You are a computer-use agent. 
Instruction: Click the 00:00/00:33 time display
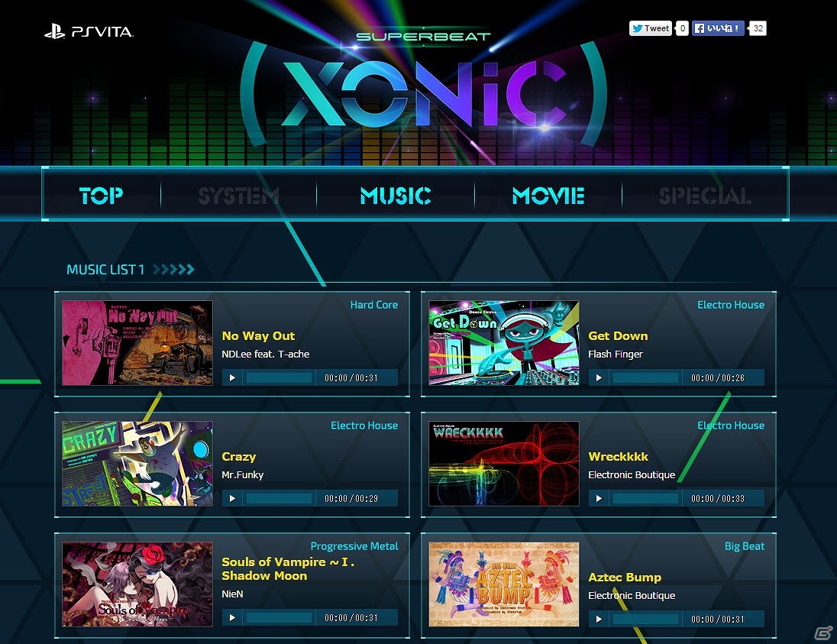click(x=718, y=499)
